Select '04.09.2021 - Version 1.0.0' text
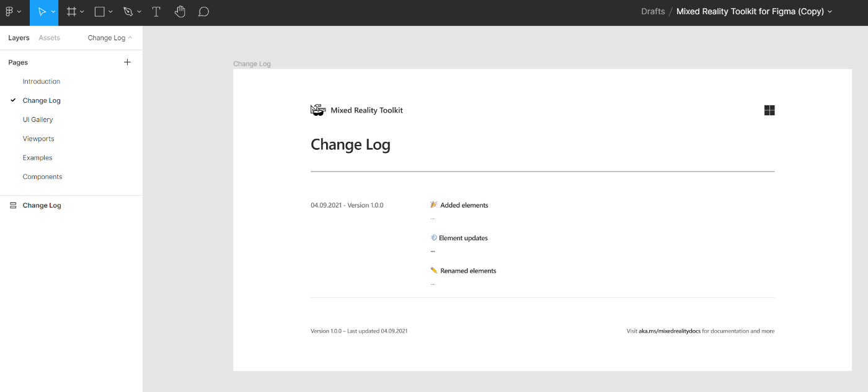The width and height of the screenshot is (868, 392). 347,205
